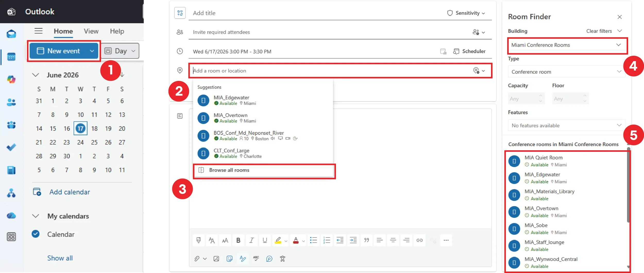Insert pictures inline
This screenshot has width=644, height=273.
(x=216, y=259)
